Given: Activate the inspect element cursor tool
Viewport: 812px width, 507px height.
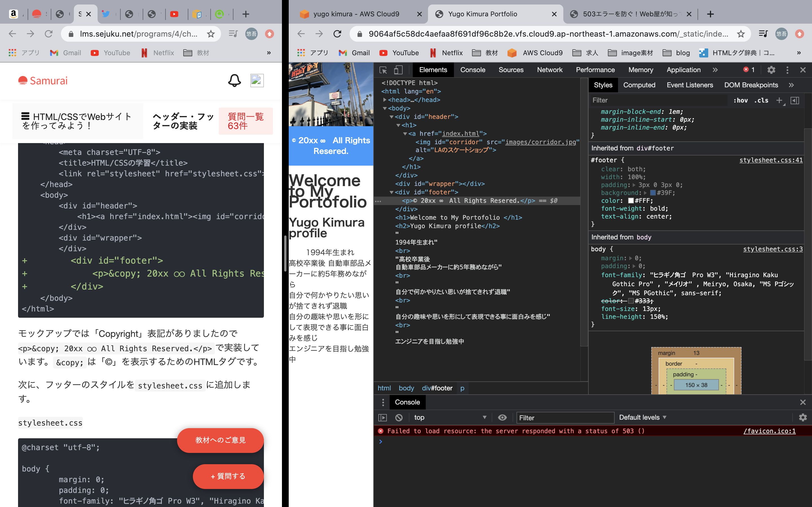Looking at the screenshot, I should pos(383,70).
